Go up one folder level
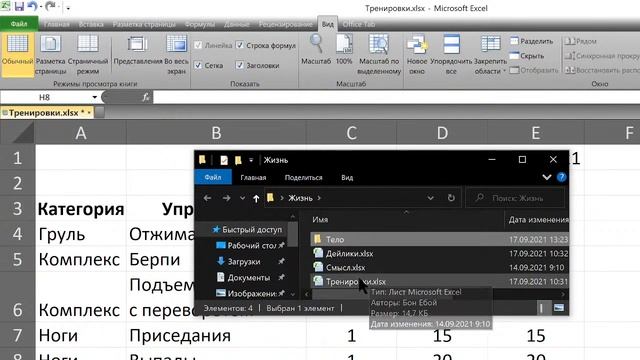This screenshot has width=640, height=360. pos(256,198)
